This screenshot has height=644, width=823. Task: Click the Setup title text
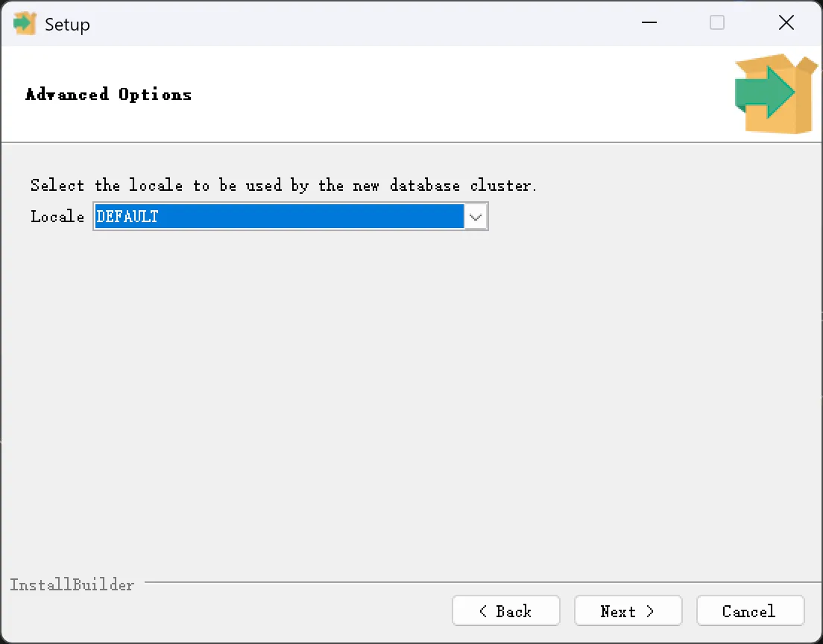67,24
